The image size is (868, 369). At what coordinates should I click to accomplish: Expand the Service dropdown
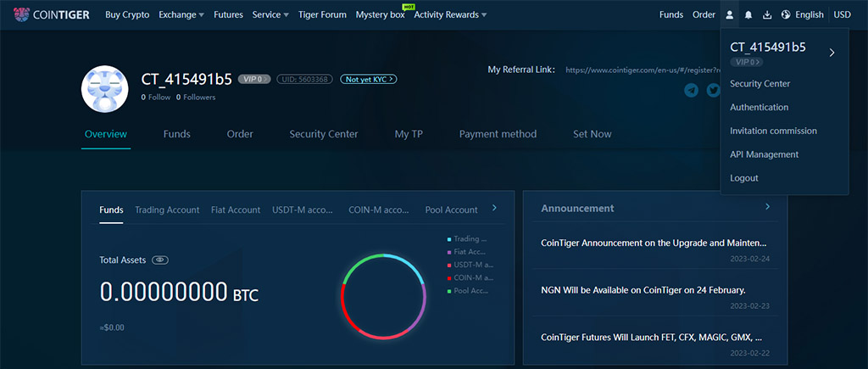point(270,15)
